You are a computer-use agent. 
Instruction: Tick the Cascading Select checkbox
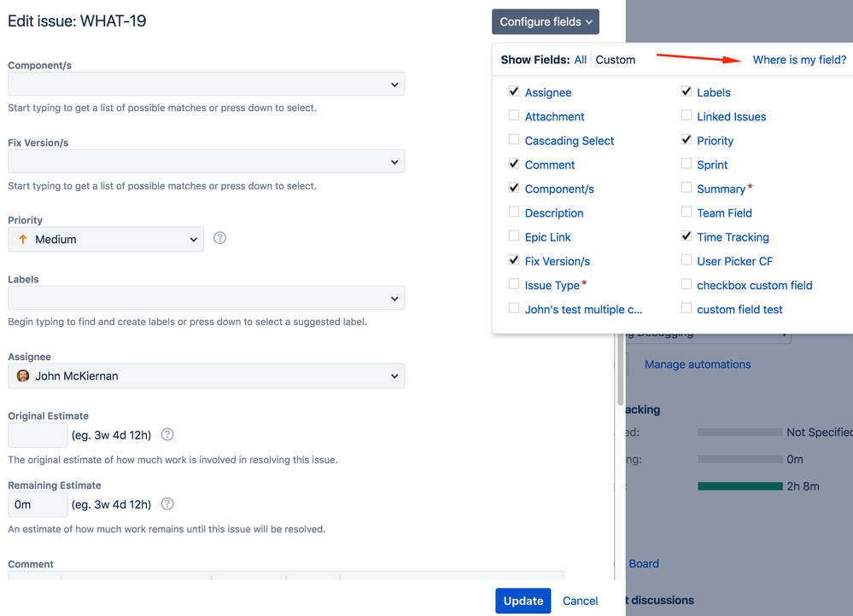[513, 139]
